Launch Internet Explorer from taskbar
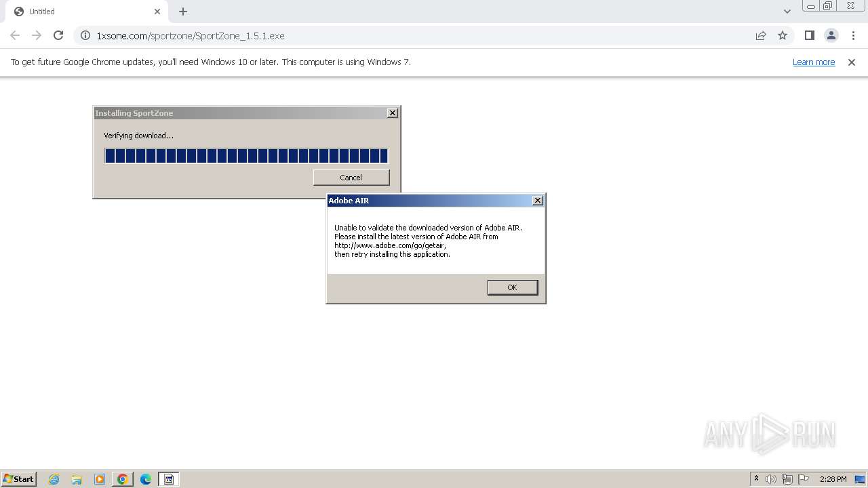The image size is (868, 488). 54,479
